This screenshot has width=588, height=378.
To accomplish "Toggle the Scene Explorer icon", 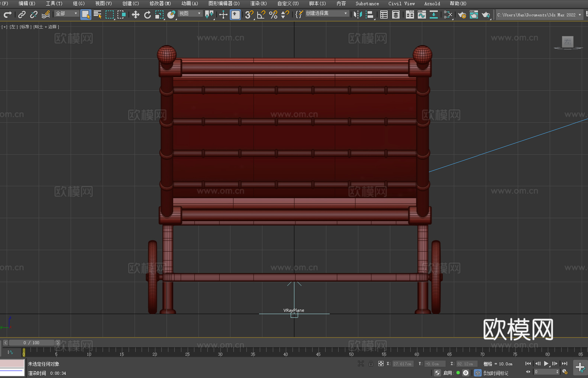I will 384,14.
